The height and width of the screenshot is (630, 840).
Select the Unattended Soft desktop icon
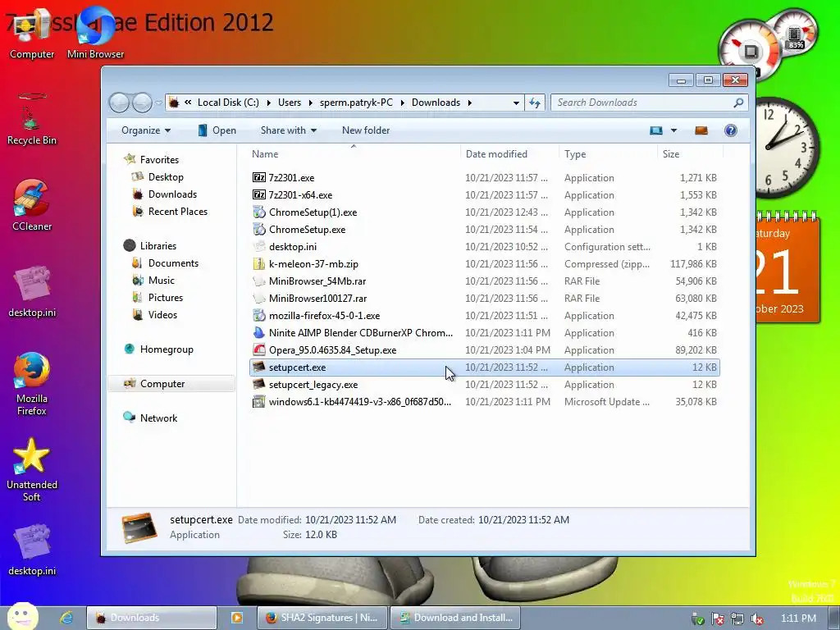[x=32, y=469]
